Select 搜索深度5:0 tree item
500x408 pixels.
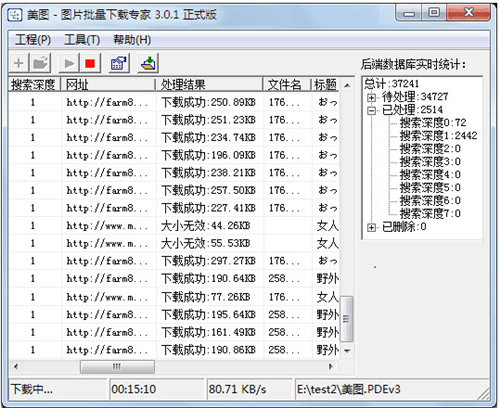tap(430, 188)
